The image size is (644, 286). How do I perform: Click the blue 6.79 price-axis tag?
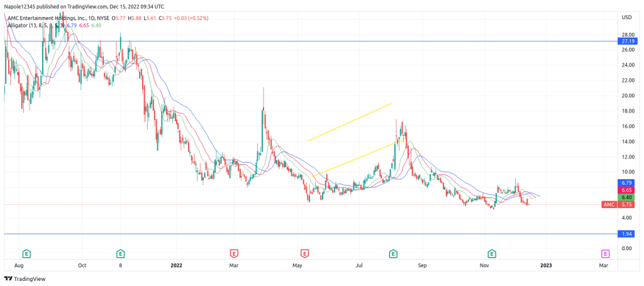[x=626, y=182]
